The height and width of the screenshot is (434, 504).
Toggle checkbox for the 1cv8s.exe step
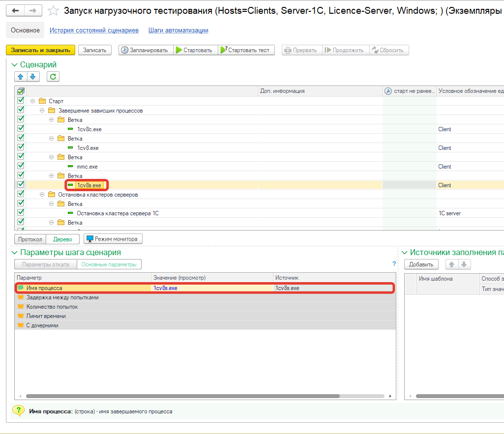coord(21,185)
